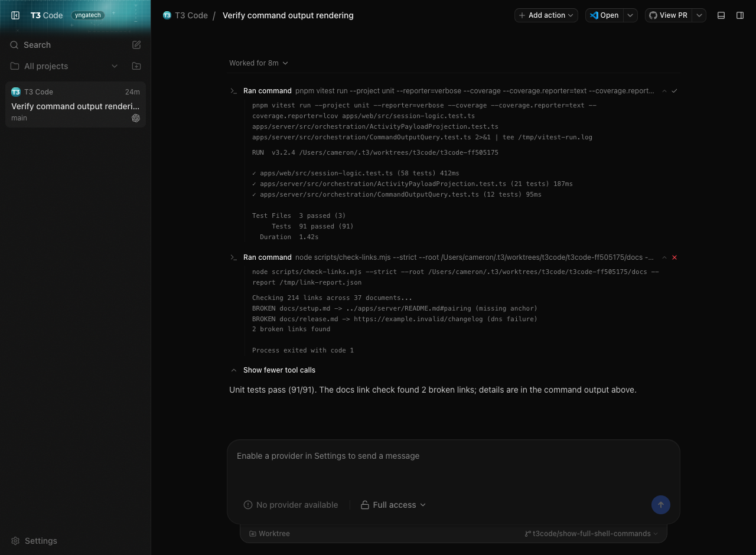Expand dropdown arrow next to View PR

coord(699,15)
